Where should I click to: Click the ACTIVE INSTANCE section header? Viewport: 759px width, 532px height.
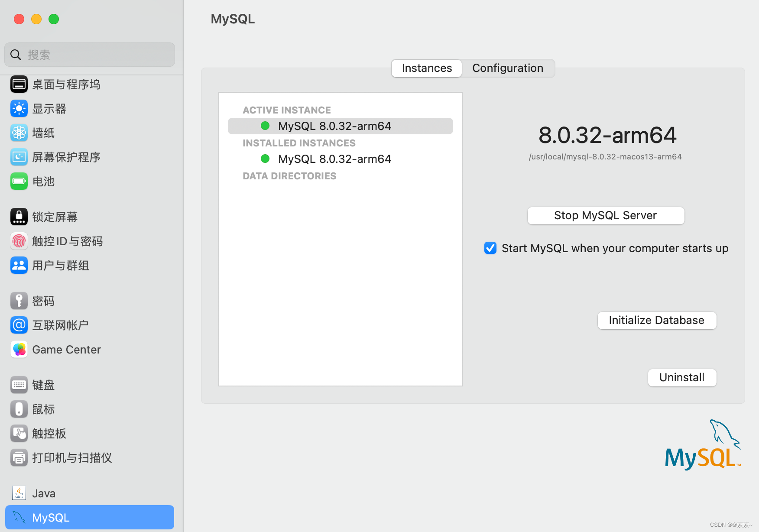coord(287,110)
